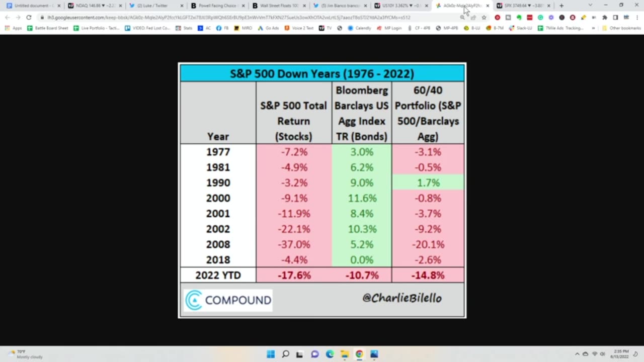Open the Windows Start menu
The height and width of the screenshot is (362, 644).
coord(271,354)
